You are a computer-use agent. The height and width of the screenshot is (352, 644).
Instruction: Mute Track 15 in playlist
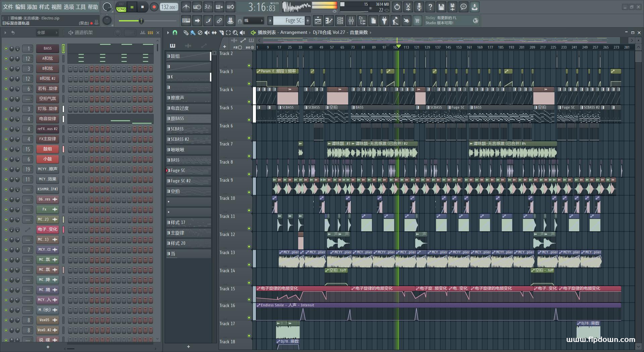(x=249, y=299)
